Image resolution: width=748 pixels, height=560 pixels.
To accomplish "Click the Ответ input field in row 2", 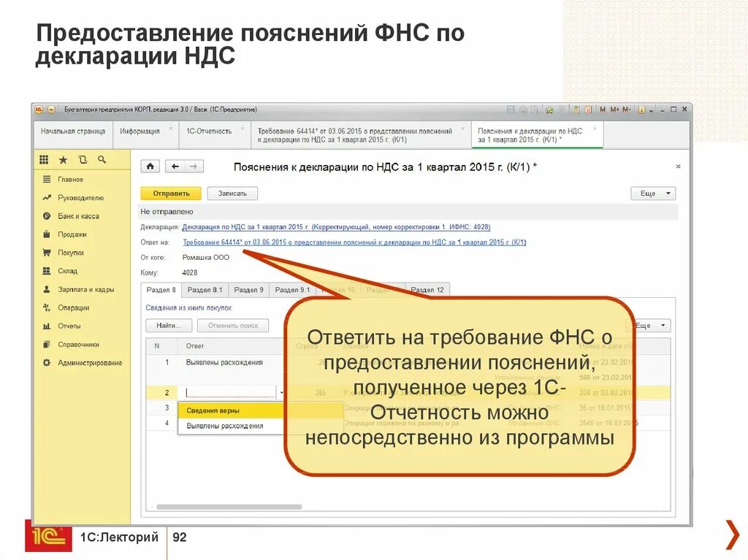I will point(231,393).
